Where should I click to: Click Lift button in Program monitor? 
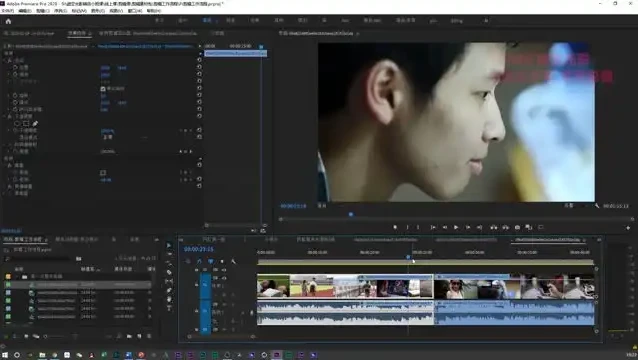[494, 227]
